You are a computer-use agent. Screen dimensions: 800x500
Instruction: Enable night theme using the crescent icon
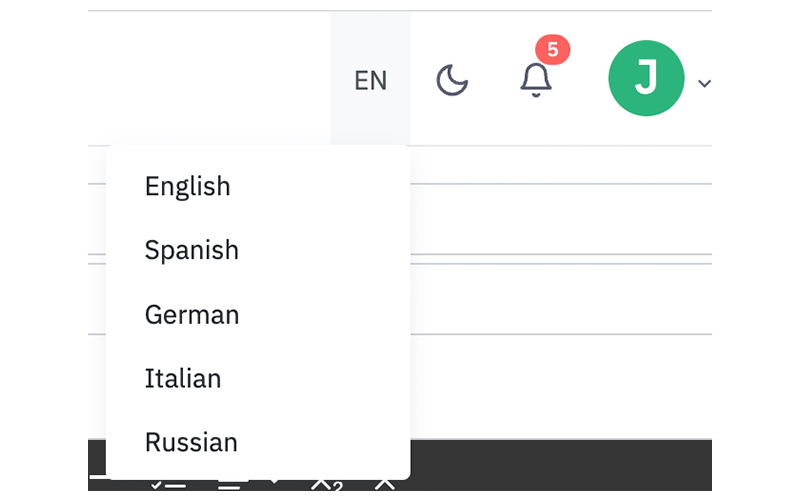pyautogui.click(x=452, y=80)
